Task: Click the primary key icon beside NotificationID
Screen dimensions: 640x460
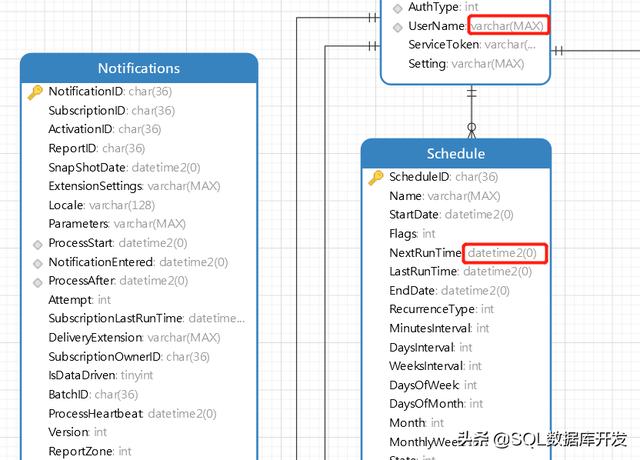Action: (x=35, y=92)
